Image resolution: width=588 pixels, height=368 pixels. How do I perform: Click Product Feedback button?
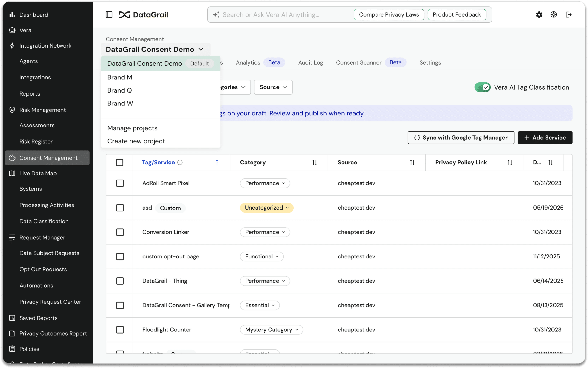tap(457, 15)
